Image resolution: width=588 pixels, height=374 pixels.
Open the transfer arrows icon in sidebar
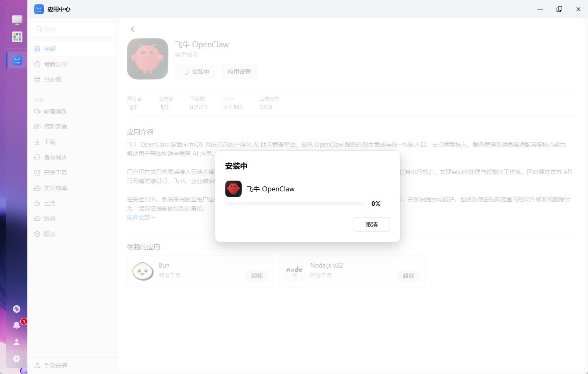[17, 309]
